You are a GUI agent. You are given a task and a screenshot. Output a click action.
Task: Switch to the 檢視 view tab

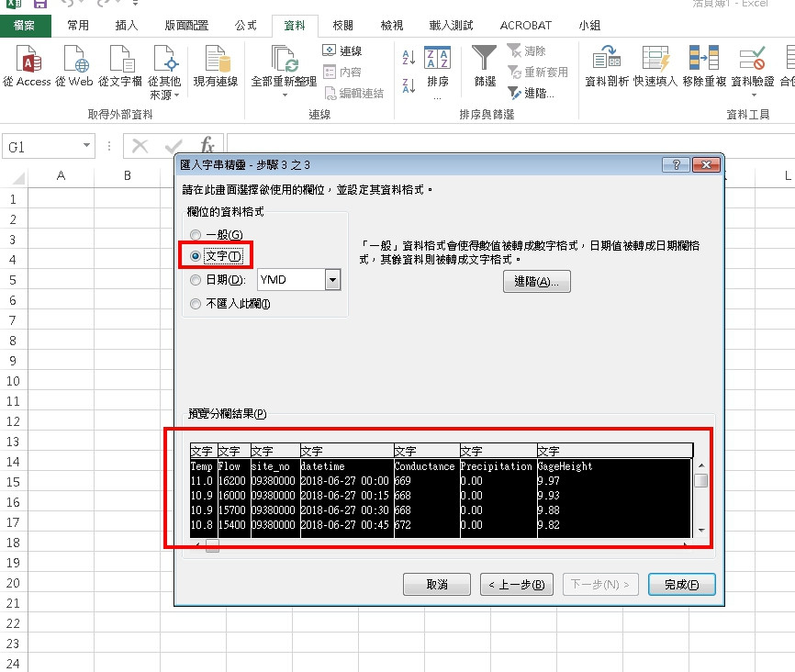(391, 26)
